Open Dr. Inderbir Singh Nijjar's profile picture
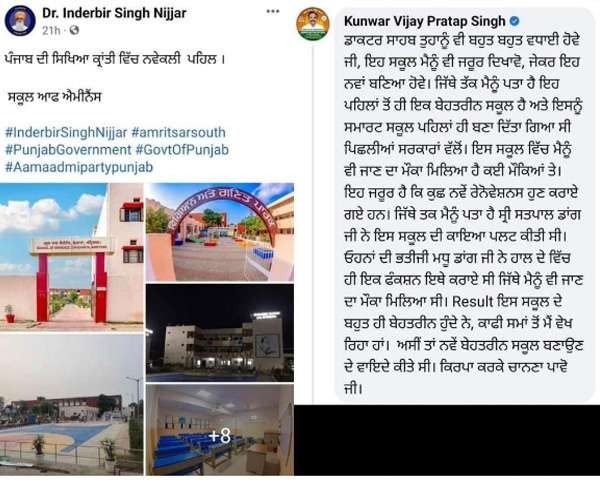Viewport: 600px width, 480px height. tap(20, 21)
